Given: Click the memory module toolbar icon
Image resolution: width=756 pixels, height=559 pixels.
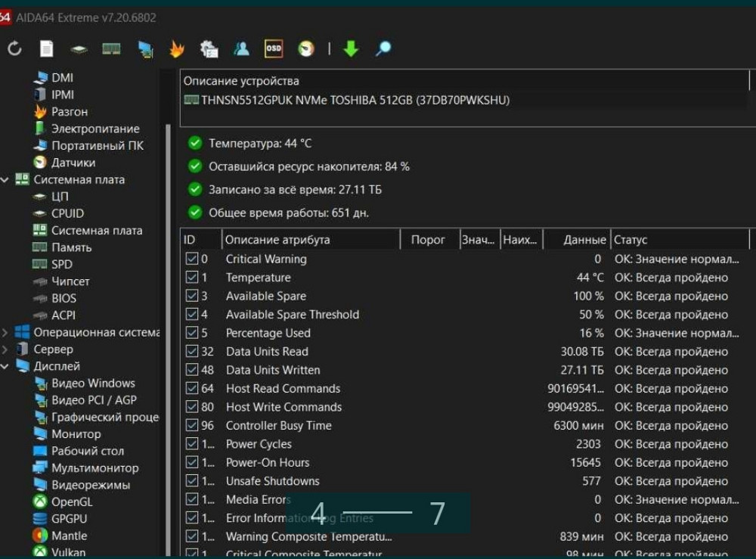Looking at the screenshot, I should click(x=111, y=49).
